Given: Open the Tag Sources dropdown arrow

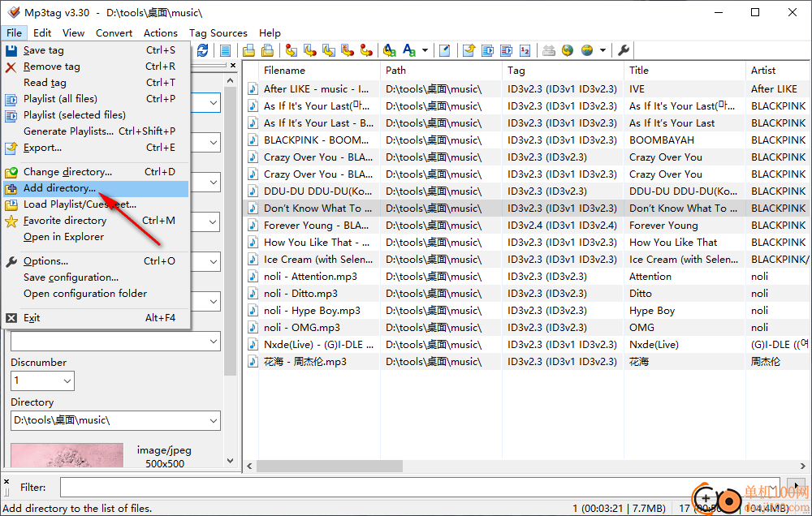Looking at the screenshot, I should [603, 50].
